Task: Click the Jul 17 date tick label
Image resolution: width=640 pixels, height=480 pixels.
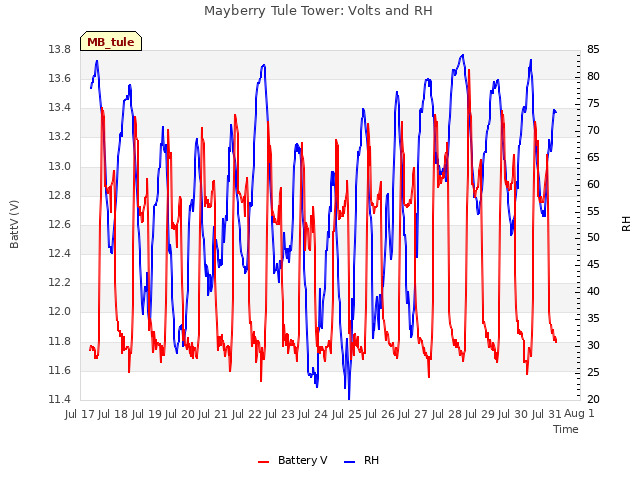Action: 80,414
